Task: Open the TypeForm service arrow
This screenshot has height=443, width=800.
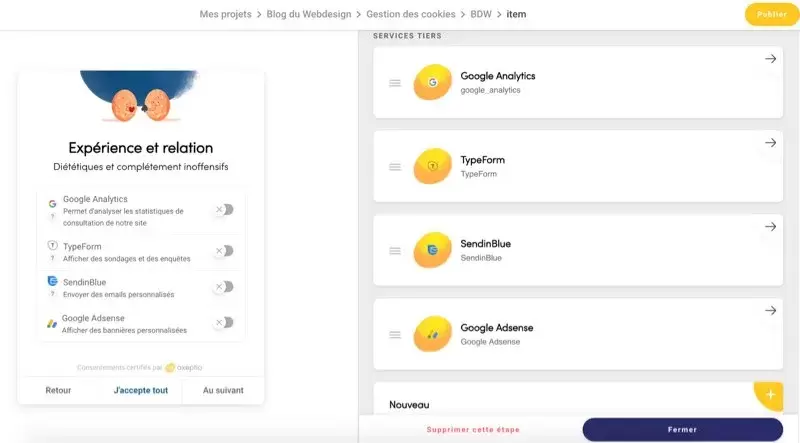Action: (770, 143)
